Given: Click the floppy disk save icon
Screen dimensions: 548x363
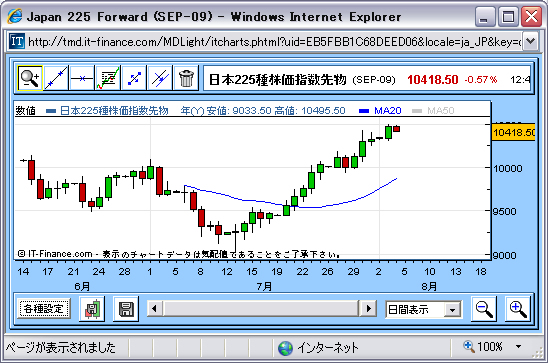Looking at the screenshot, I should pyautogui.click(x=126, y=309).
